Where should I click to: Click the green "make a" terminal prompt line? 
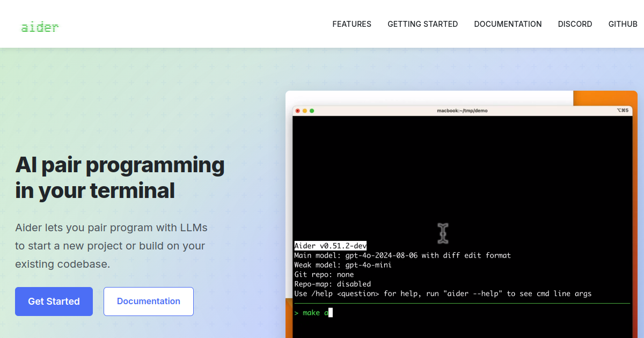pyautogui.click(x=314, y=313)
